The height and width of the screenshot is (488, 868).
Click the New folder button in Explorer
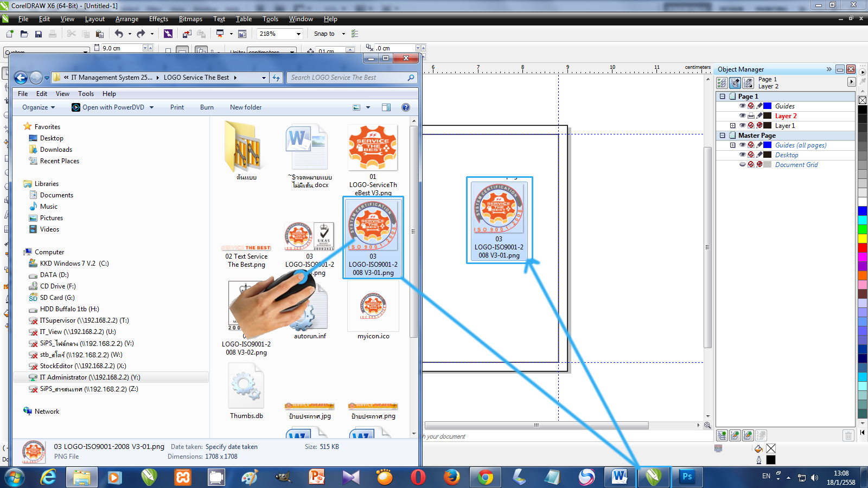click(245, 107)
